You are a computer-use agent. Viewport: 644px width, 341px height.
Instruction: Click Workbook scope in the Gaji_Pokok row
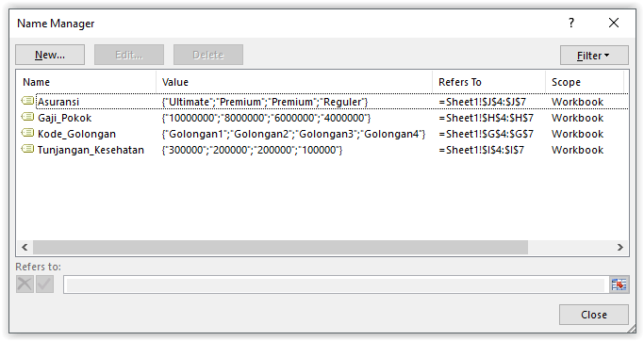point(577,118)
